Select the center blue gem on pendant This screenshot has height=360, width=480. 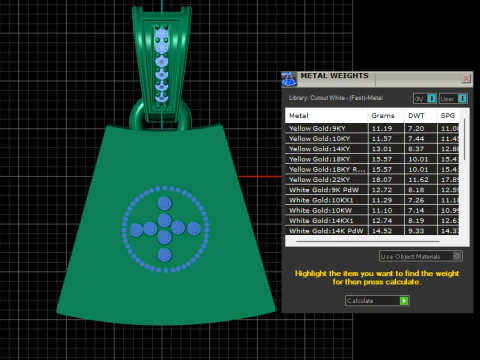[164, 220]
